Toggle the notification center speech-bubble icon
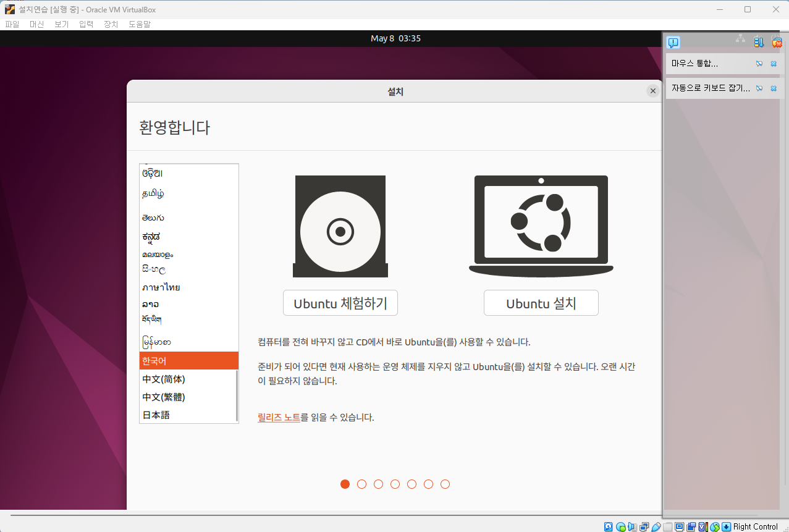The height and width of the screenshot is (532, 789). coord(673,43)
